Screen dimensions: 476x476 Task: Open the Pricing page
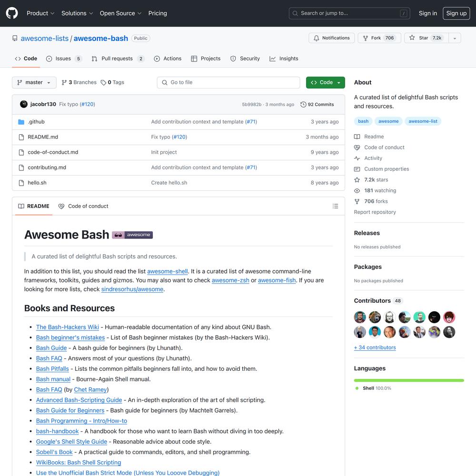(x=158, y=13)
